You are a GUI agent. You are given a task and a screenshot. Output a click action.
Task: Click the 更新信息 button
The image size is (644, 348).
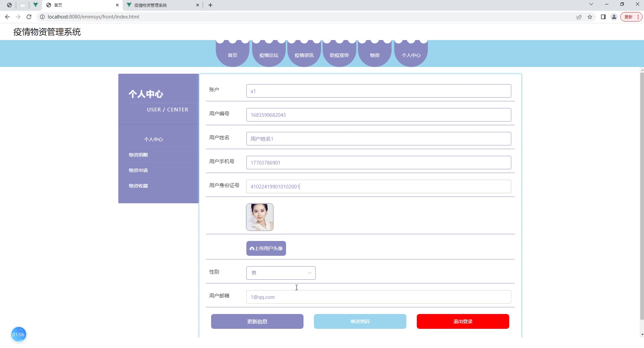point(257,321)
